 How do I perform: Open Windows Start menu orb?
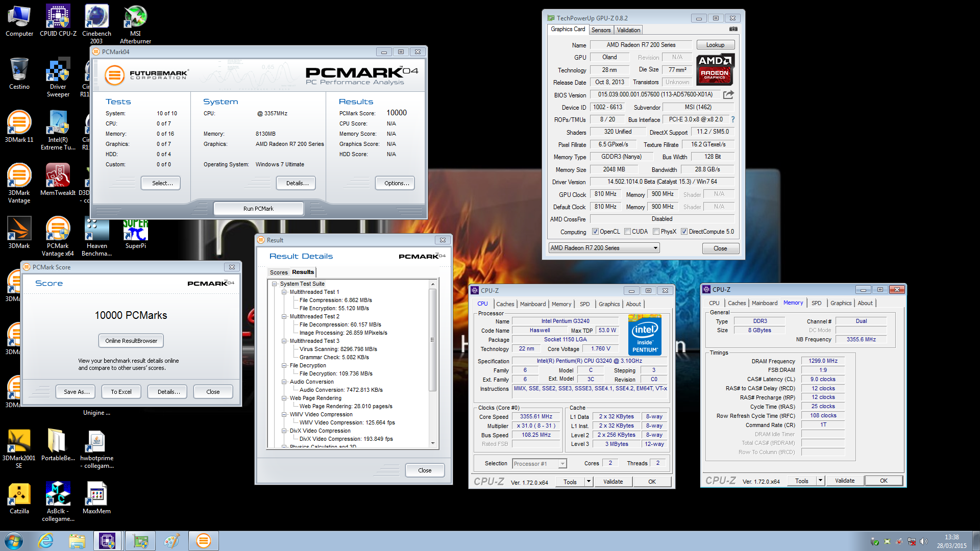click(x=14, y=541)
